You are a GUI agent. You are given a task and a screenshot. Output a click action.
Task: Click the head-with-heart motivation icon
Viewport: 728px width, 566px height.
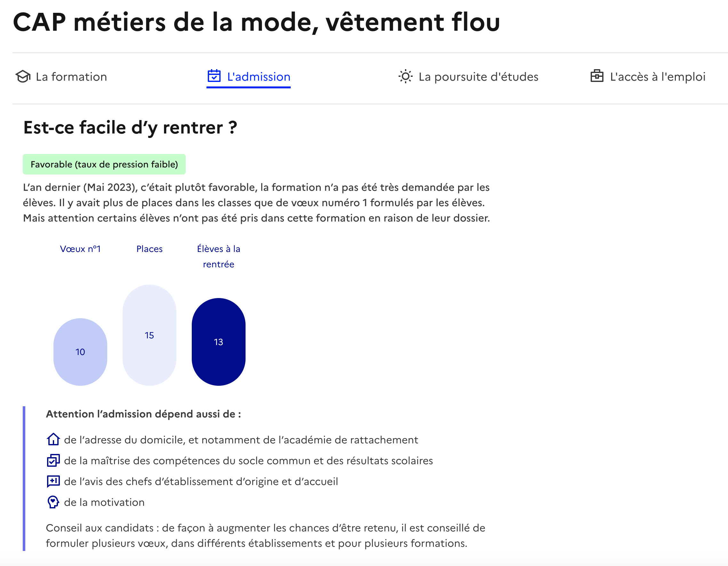(x=53, y=502)
